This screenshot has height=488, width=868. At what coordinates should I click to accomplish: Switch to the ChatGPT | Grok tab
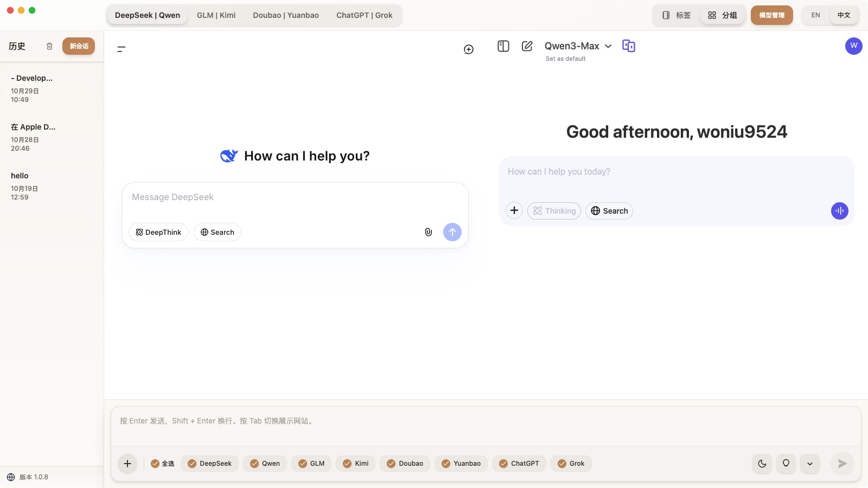tap(364, 15)
